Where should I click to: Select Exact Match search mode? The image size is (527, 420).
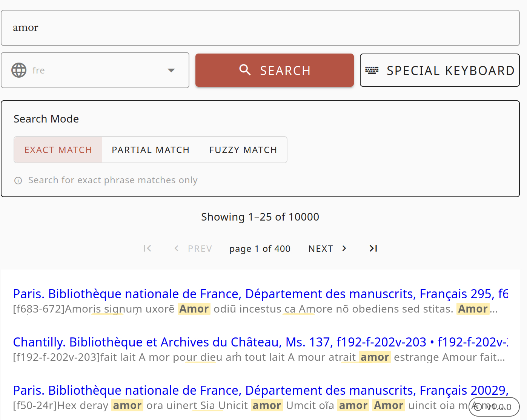point(58,150)
